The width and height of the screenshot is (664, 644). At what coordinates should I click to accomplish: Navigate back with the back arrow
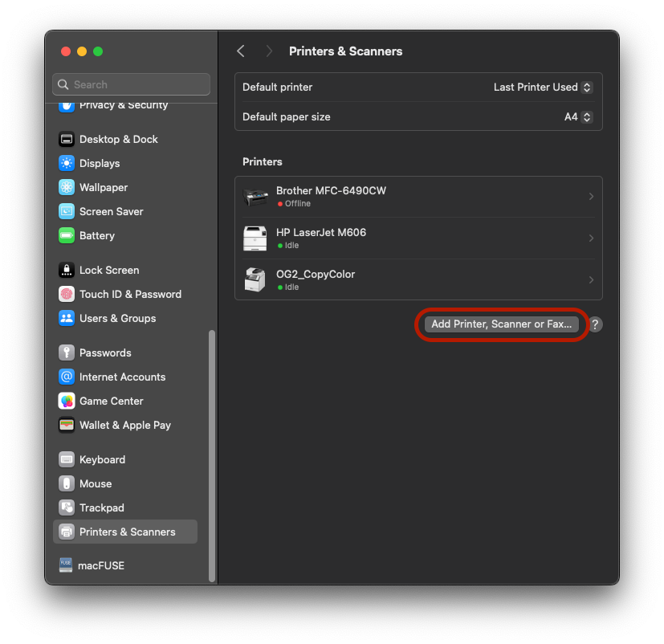pyautogui.click(x=241, y=51)
